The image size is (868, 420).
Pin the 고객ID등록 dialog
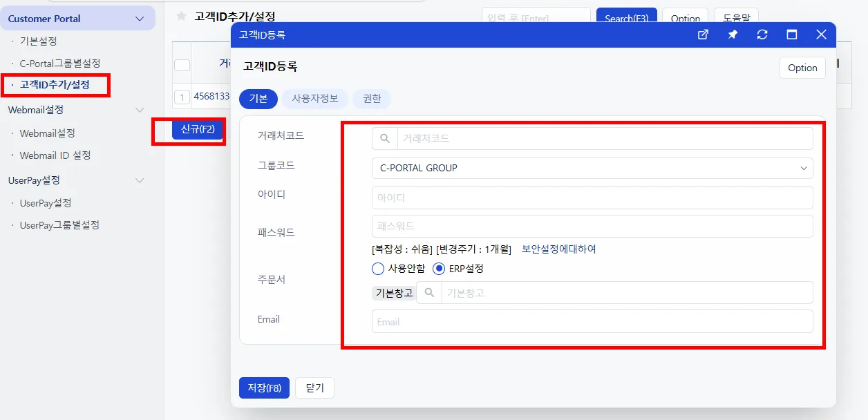[x=733, y=35]
